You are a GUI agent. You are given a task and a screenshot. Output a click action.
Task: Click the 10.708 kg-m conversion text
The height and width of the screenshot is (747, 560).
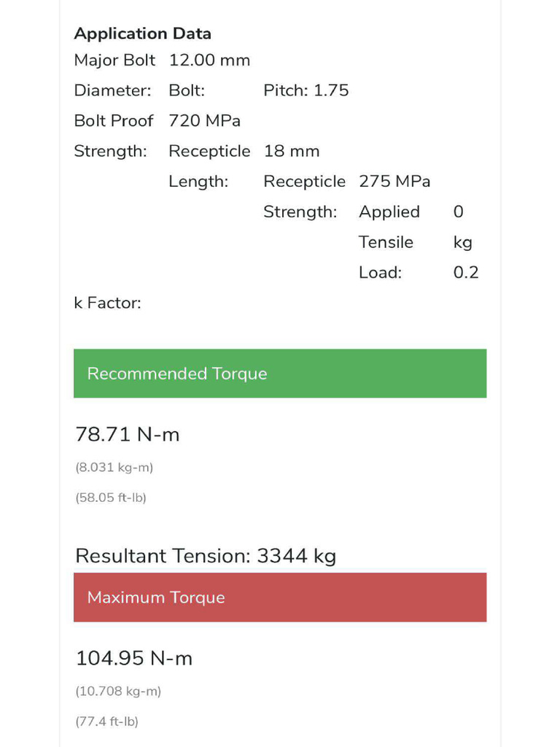click(x=118, y=691)
